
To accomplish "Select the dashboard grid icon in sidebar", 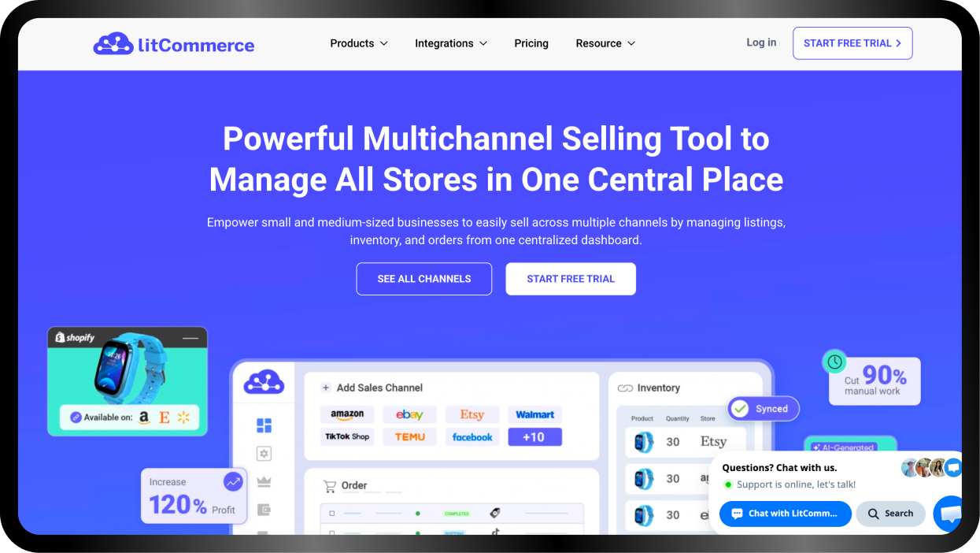I will (x=264, y=425).
